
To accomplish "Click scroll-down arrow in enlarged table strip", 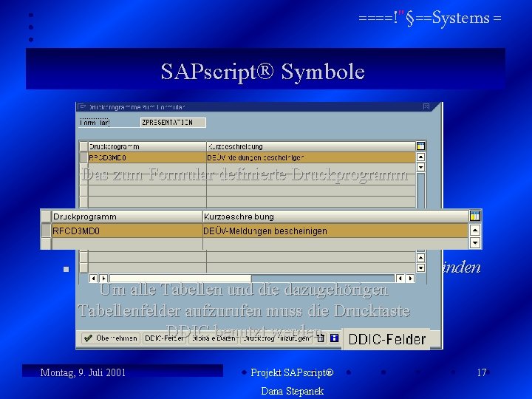I will point(475,242).
